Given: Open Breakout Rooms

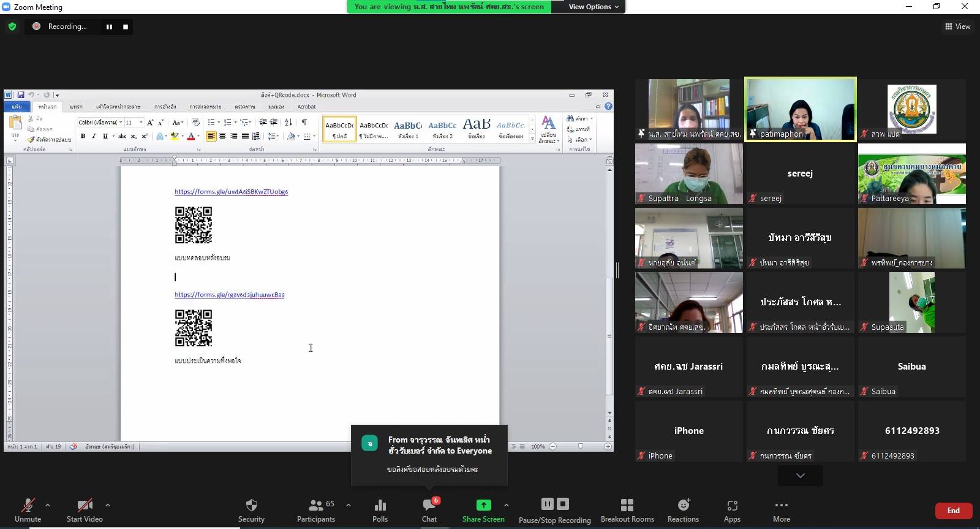Looking at the screenshot, I should coord(627,511).
